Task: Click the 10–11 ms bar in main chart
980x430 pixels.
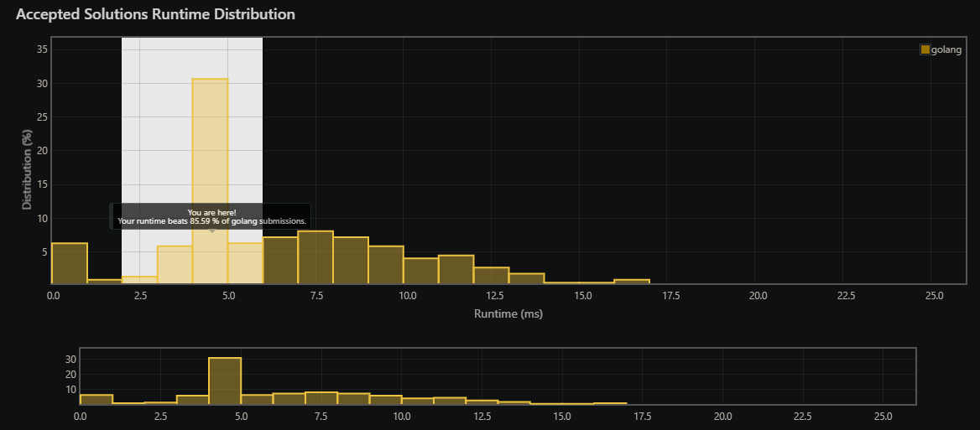Action: [x=421, y=271]
